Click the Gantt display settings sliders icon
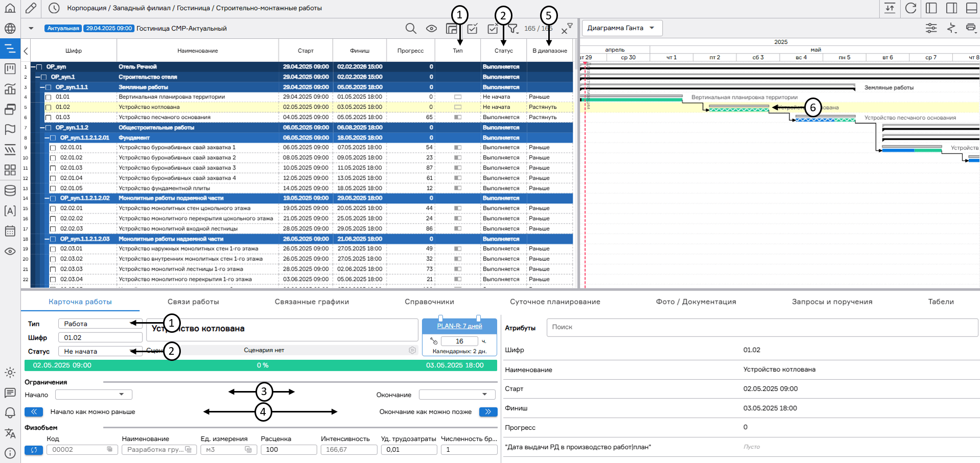 coord(931,28)
